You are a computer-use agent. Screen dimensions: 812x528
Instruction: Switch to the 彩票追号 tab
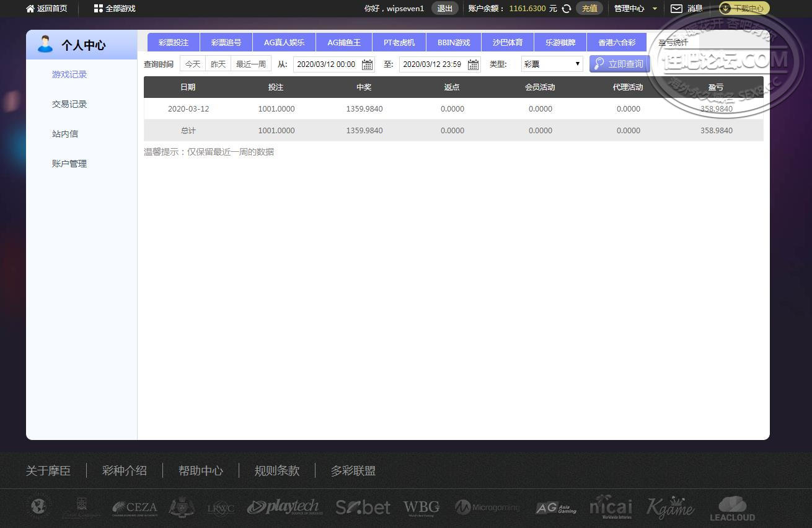[x=226, y=43]
